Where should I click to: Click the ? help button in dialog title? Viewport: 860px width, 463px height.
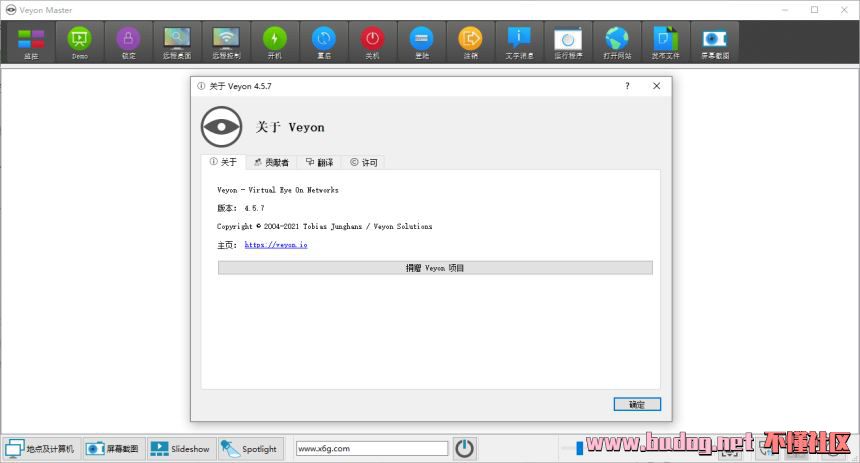[627, 86]
